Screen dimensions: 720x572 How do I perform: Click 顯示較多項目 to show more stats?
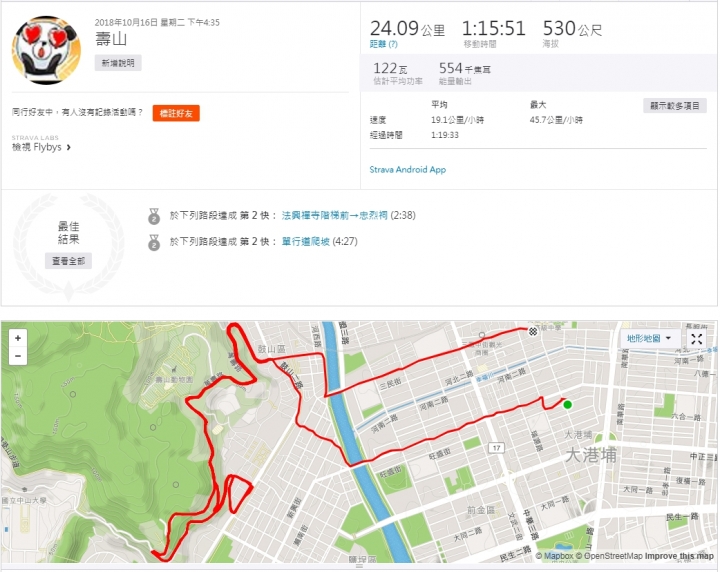click(675, 106)
